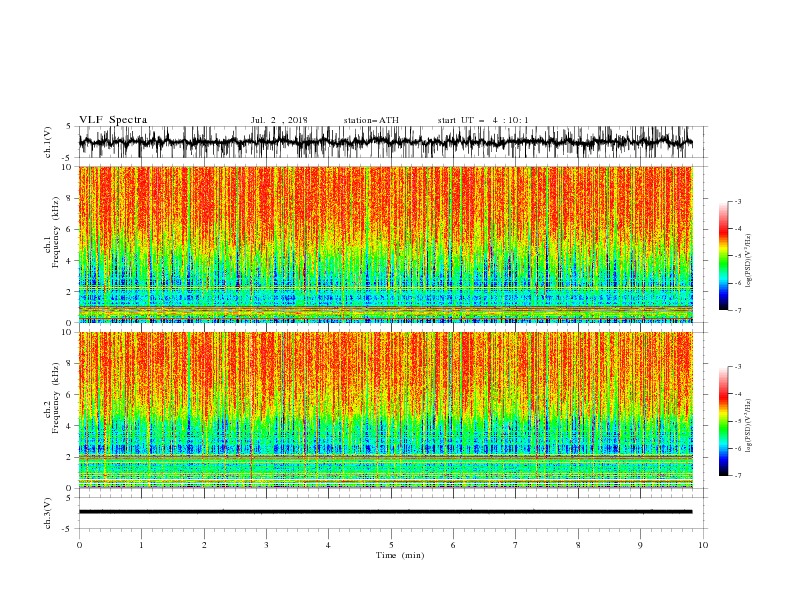Viewport: 792px width, 612px height.
Task: Click the "2" kHz tick on ch.2 frequency axis
Action: [70, 457]
